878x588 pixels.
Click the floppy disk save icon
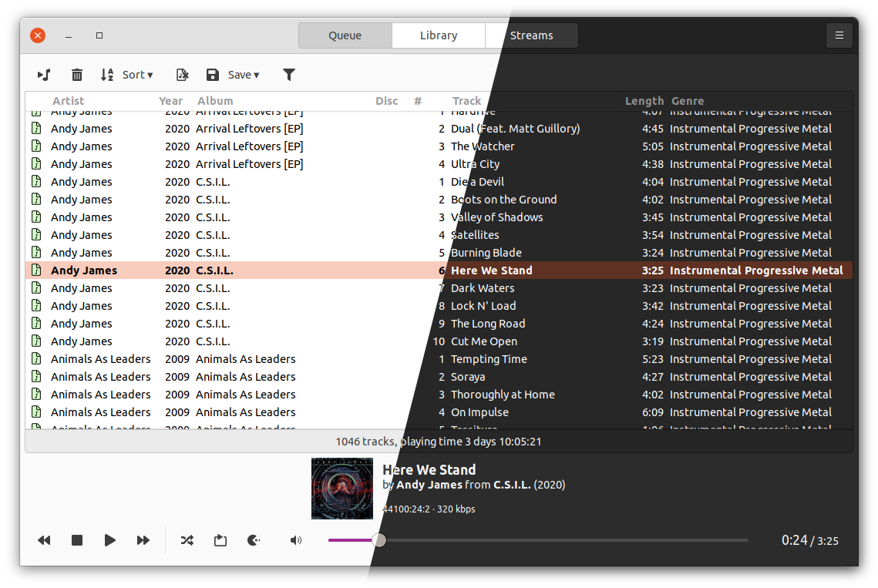point(213,75)
